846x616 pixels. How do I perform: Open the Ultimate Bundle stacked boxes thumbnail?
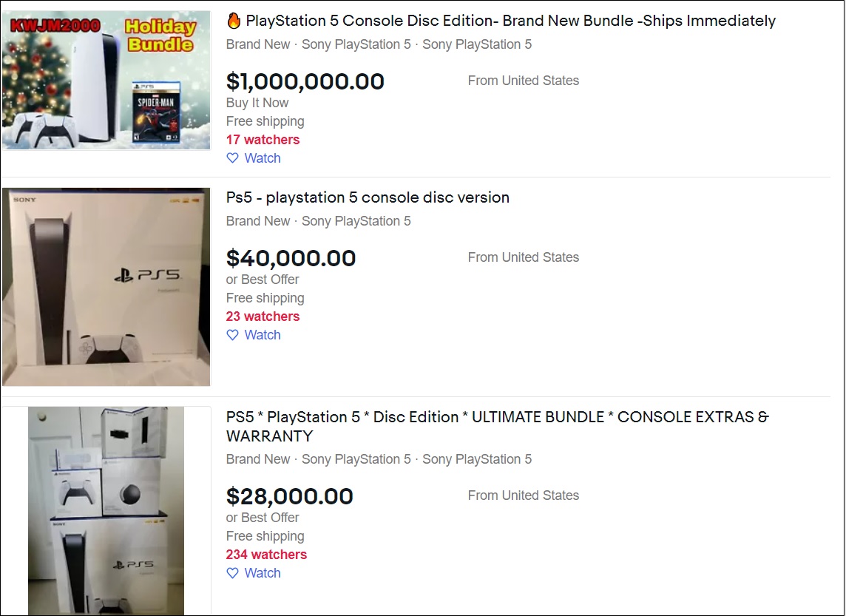click(106, 510)
